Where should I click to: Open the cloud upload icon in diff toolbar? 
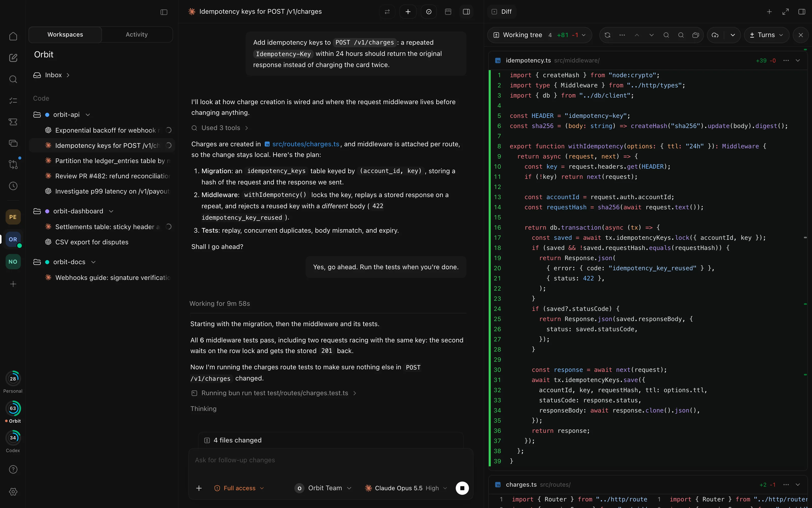[x=715, y=35]
